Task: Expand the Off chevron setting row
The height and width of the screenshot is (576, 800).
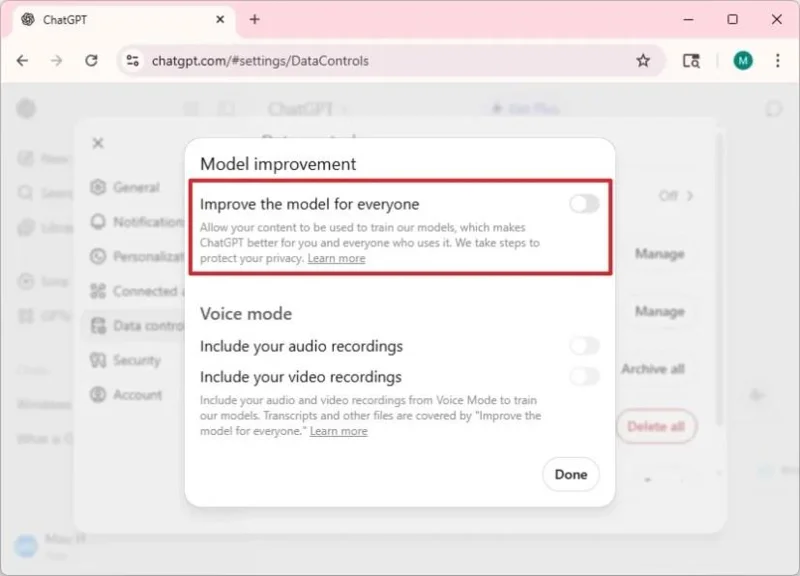Action: click(676, 195)
